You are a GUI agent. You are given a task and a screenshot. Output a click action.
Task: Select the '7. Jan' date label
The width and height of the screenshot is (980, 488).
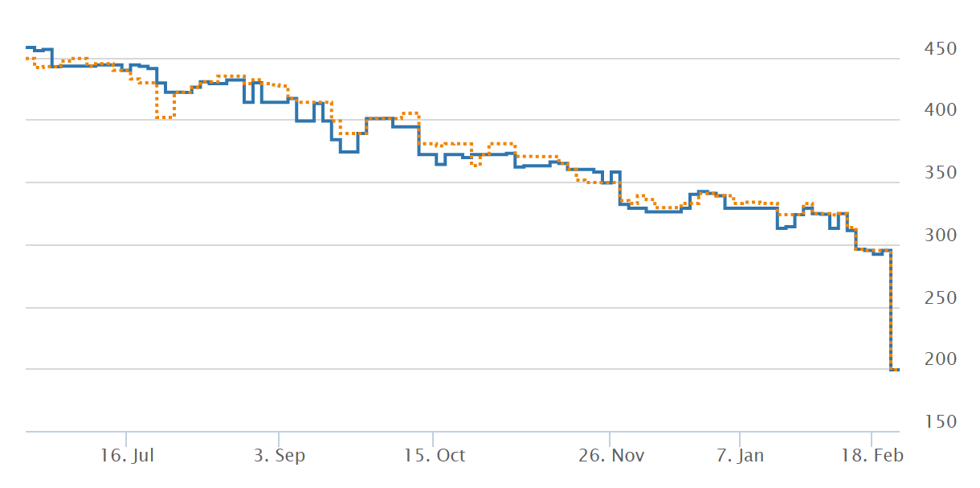pos(739,456)
